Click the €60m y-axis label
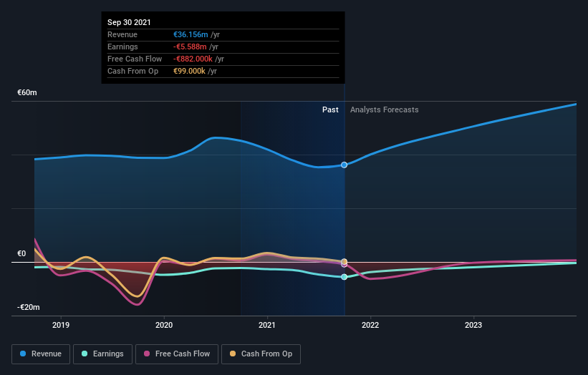 (x=27, y=92)
